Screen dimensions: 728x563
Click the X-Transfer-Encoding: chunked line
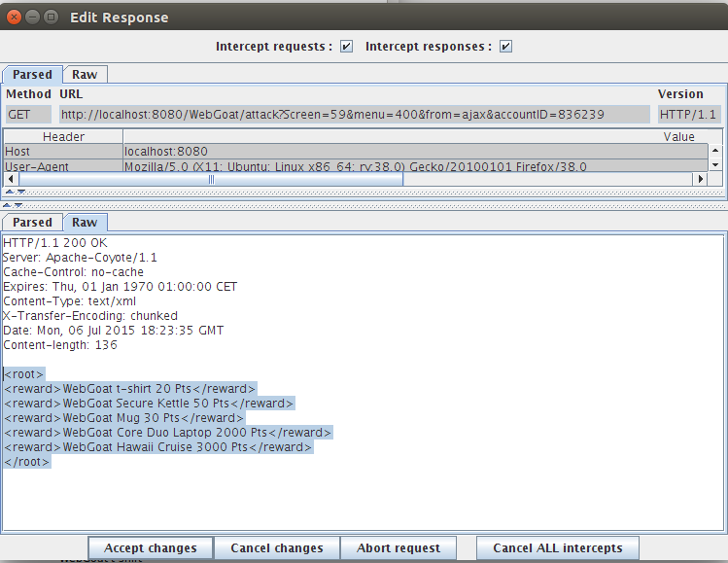[x=90, y=316]
